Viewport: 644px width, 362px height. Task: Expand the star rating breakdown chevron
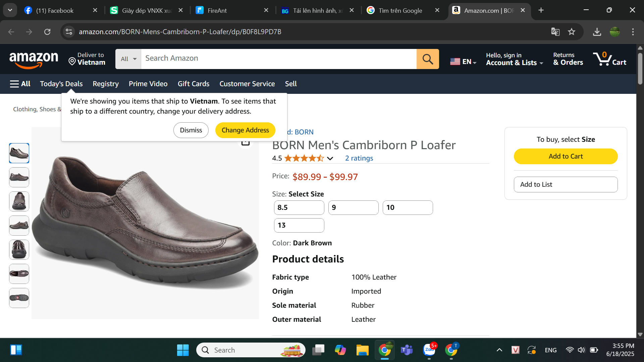pos(330,159)
